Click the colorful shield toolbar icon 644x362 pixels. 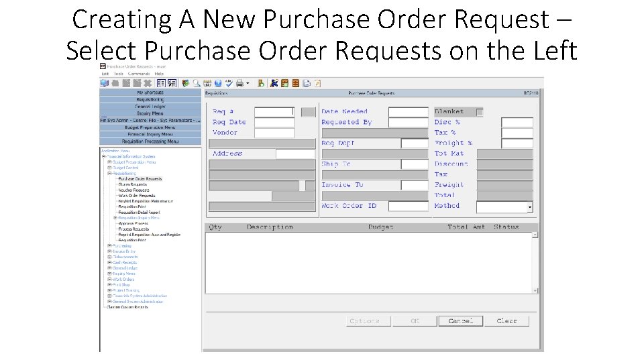pos(186,83)
